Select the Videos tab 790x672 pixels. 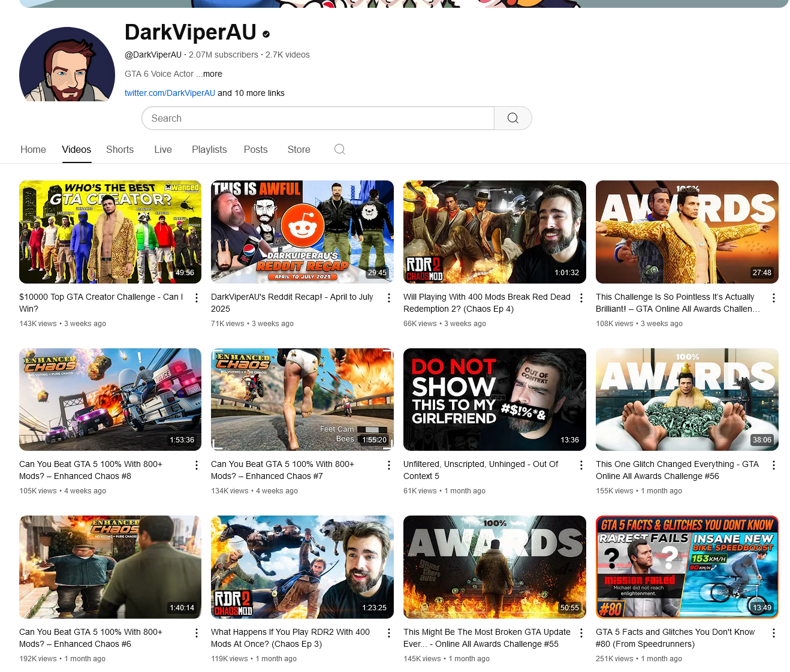click(x=77, y=150)
